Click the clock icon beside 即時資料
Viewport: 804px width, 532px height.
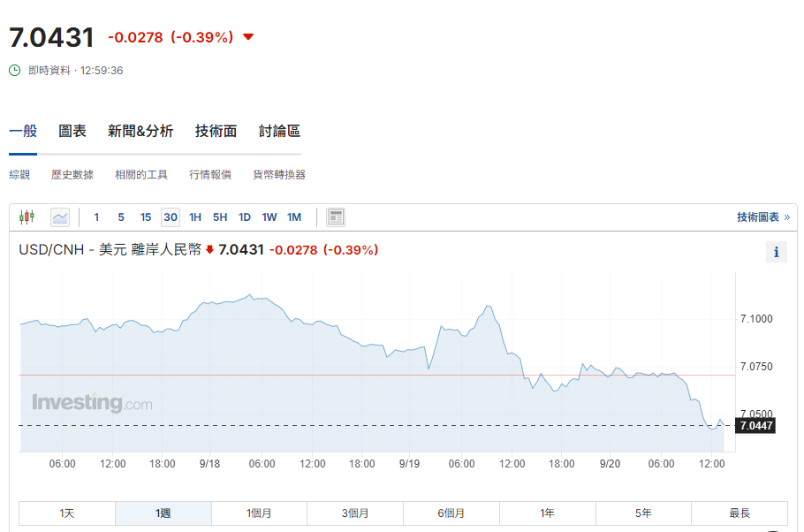pyautogui.click(x=15, y=70)
